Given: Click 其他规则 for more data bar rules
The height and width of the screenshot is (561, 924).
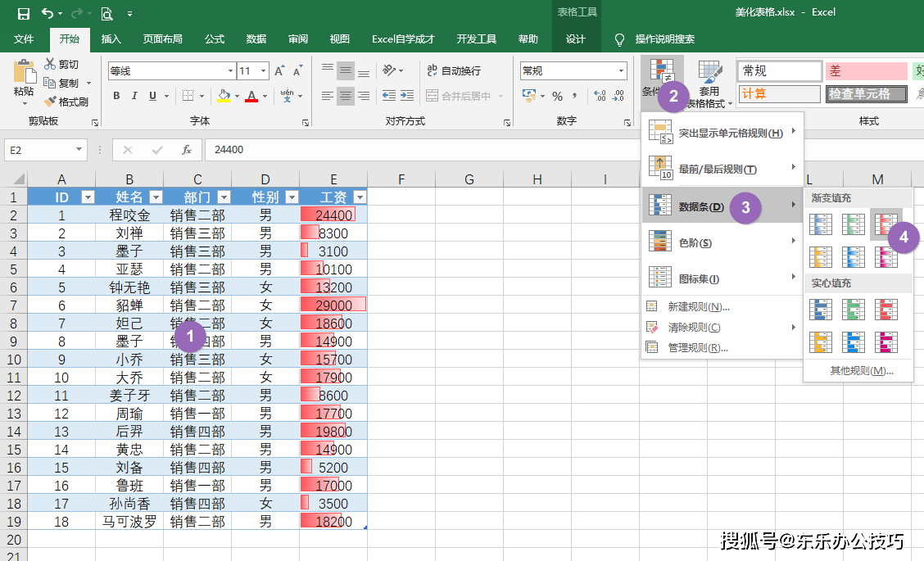Looking at the screenshot, I should (x=862, y=371).
